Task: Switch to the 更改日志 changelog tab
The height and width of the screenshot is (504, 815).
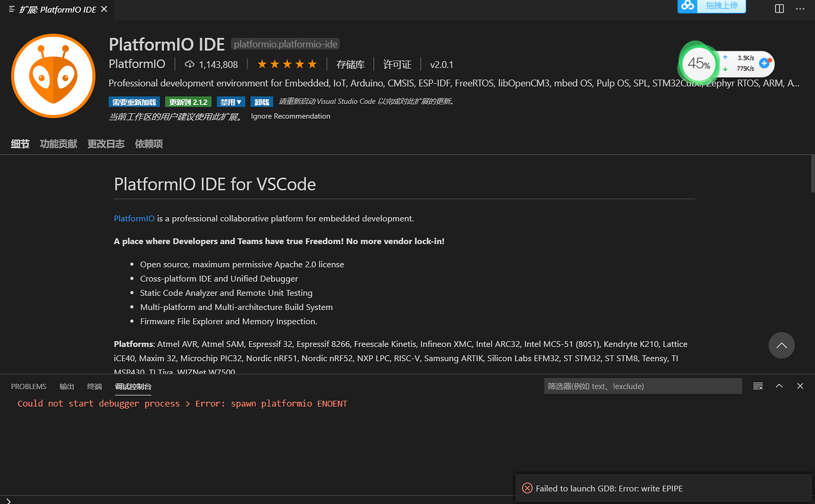Action: pos(106,144)
